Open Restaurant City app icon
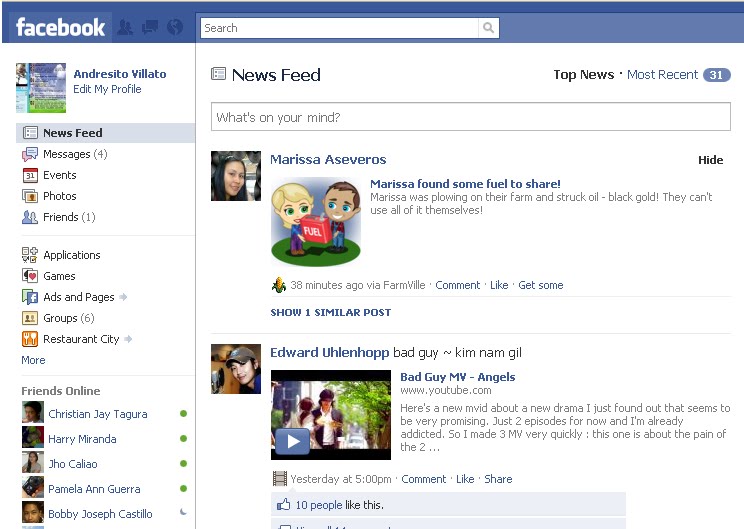Screen dimensions: 744x529 click(30, 339)
